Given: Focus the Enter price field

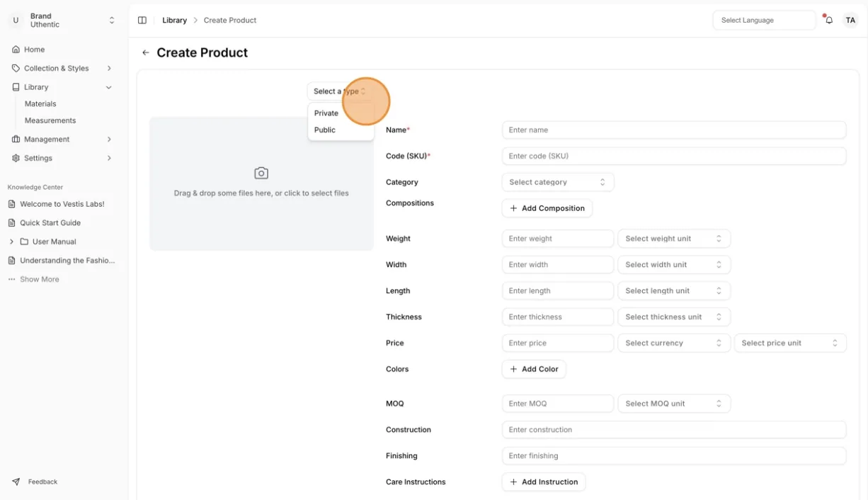Looking at the screenshot, I should [558, 343].
